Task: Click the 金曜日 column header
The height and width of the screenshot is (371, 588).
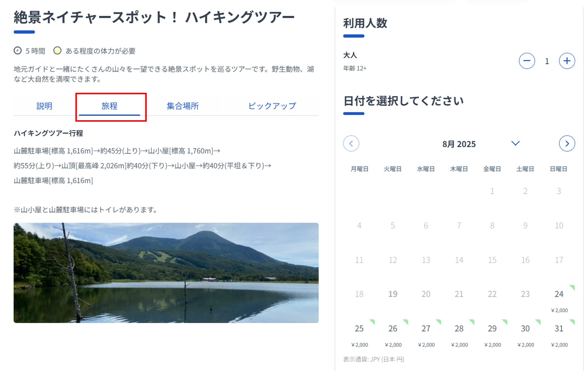Action: [x=492, y=169]
